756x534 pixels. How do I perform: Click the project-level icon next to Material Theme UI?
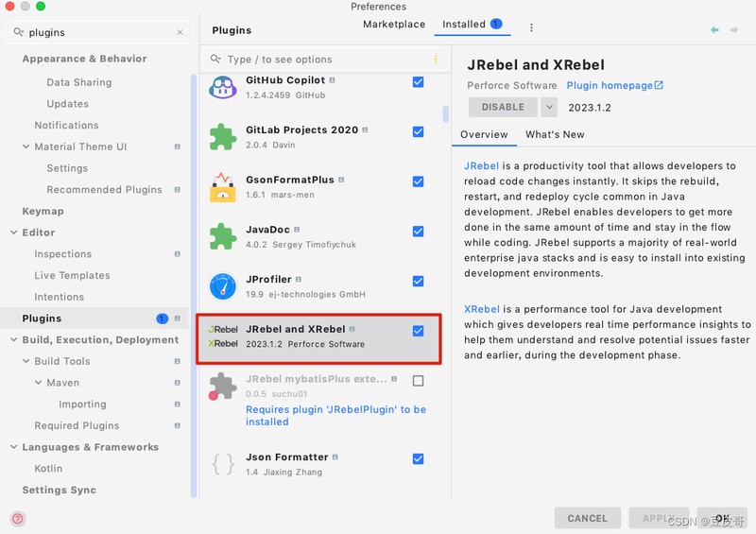pos(177,146)
